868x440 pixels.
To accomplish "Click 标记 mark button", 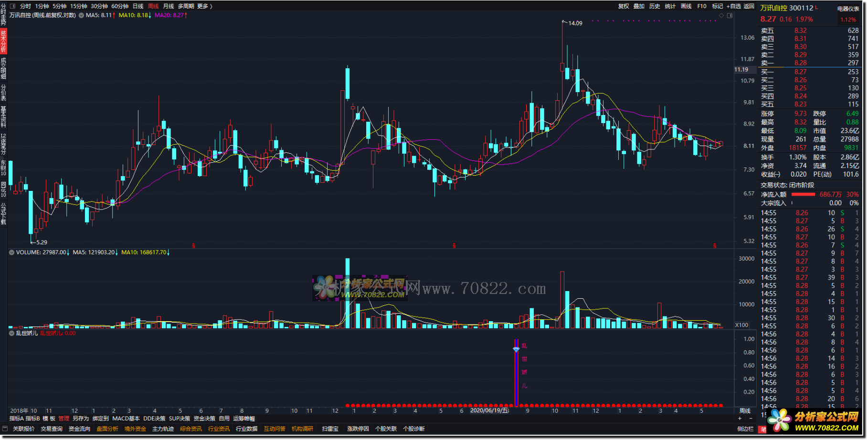I will (x=718, y=6).
